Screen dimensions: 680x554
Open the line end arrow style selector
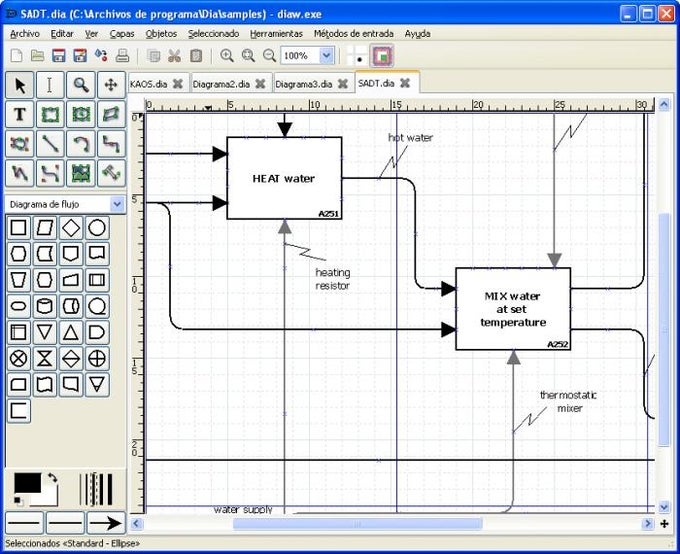pyautogui.click(x=106, y=523)
